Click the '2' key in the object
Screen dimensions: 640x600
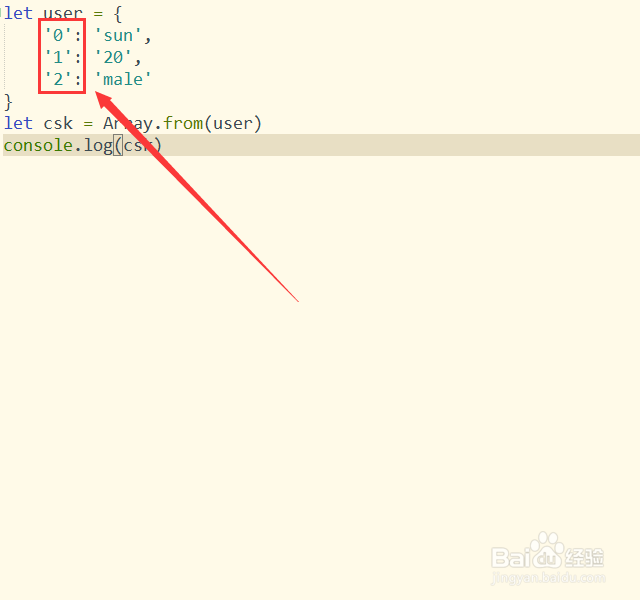point(58,80)
